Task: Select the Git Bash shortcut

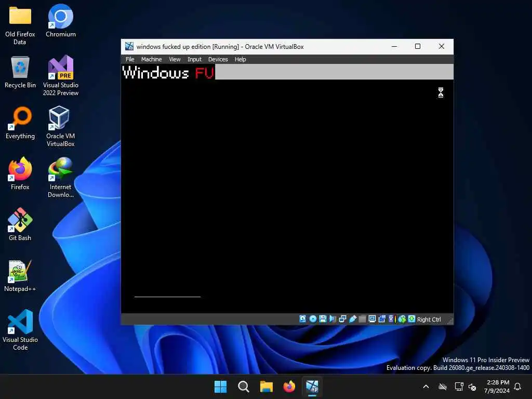Action: pyautogui.click(x=20, y=224)
